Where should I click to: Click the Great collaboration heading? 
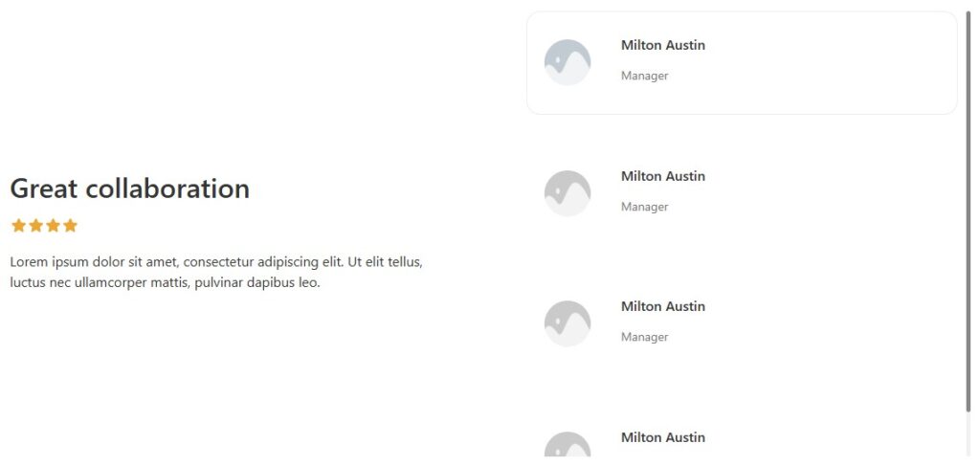click(129, 189)
